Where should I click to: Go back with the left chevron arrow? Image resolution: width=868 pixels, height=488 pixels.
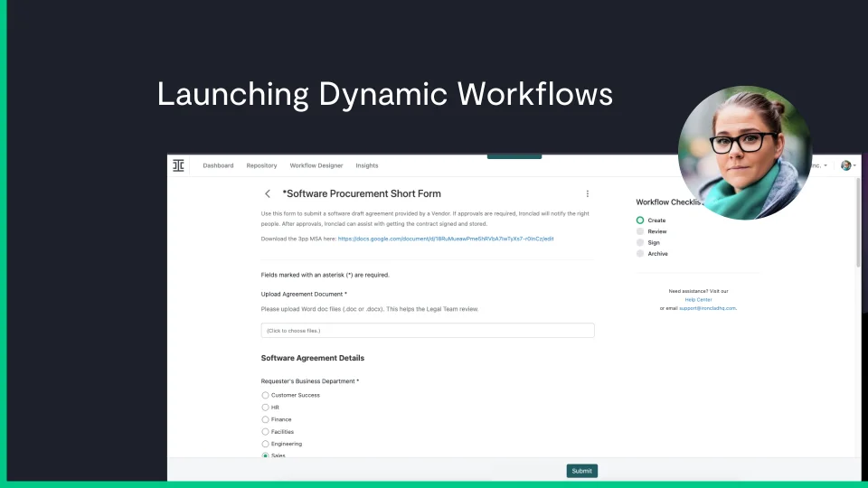(268, 193)
